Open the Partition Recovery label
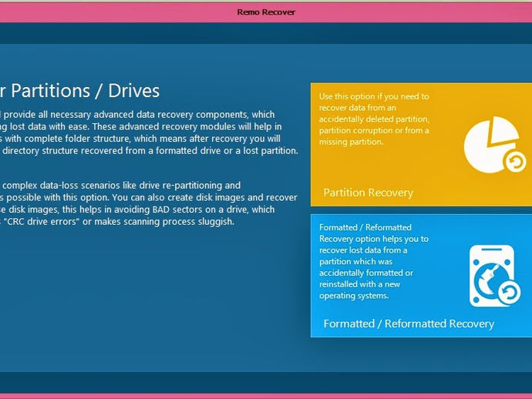 (368, 193)
